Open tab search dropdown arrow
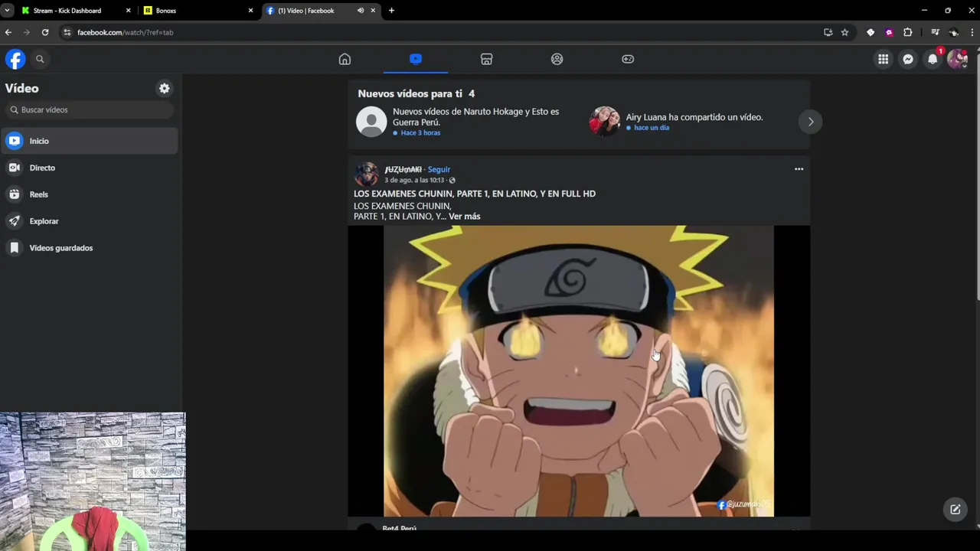 7,11
